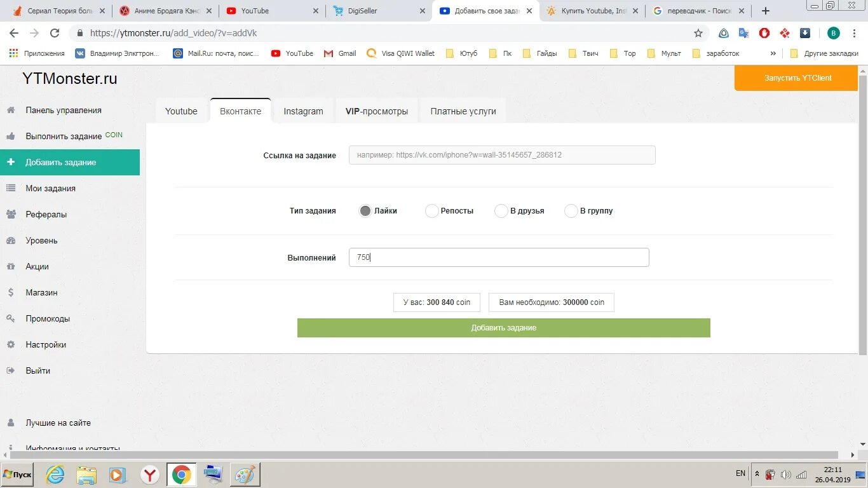Open the Gmail bookmark
868x488 pixels.
coord(340,53)
